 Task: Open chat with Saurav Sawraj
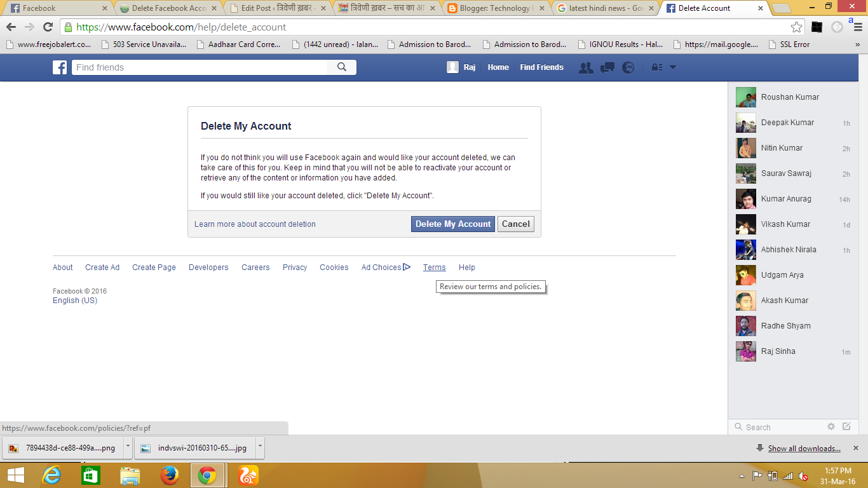coord(793,173)
